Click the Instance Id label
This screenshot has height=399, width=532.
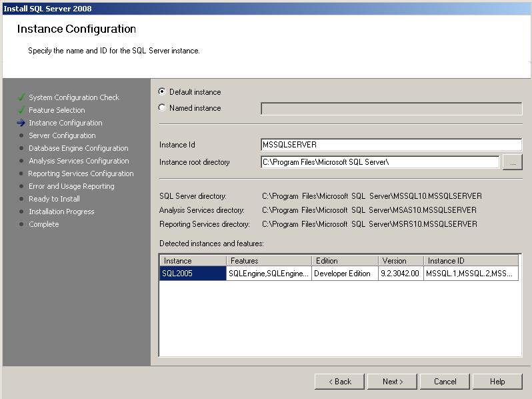click(x=177, y=145)
